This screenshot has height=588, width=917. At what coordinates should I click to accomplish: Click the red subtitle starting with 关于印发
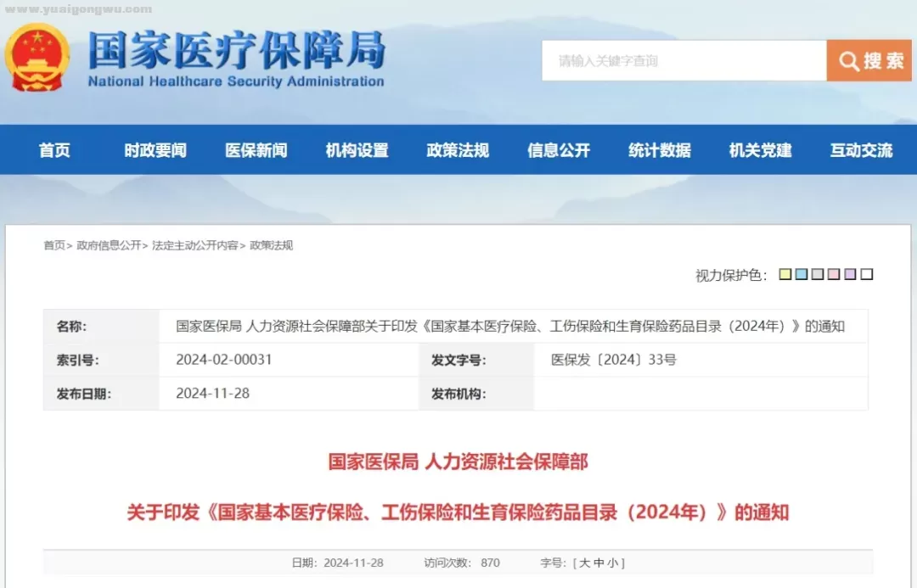(458, 512)
